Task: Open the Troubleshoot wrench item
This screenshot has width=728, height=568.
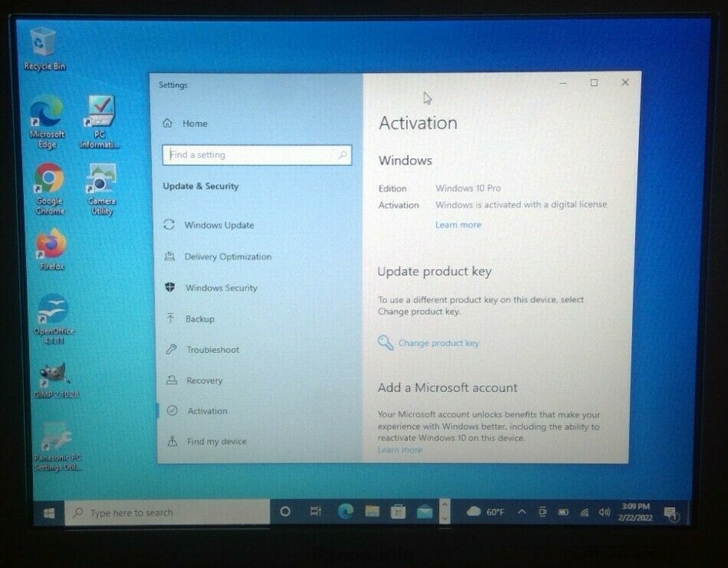Action: pos(203,350)
